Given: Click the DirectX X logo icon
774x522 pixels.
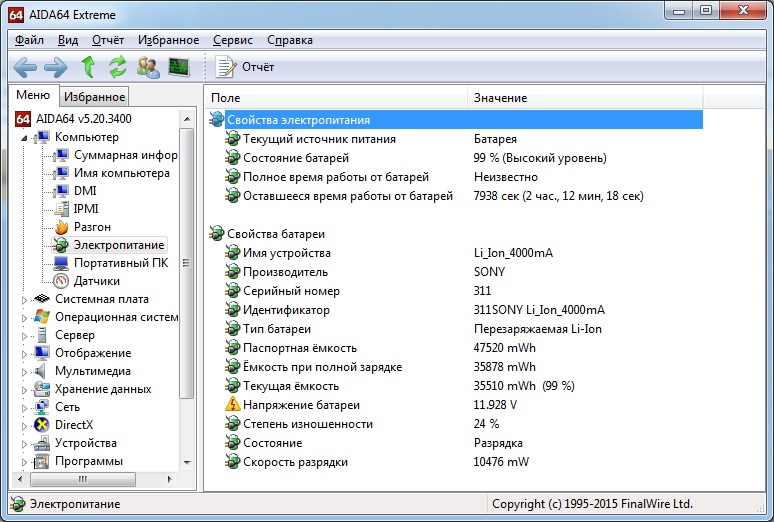Looking at the screenshot, I should click(x=42, y=425).
